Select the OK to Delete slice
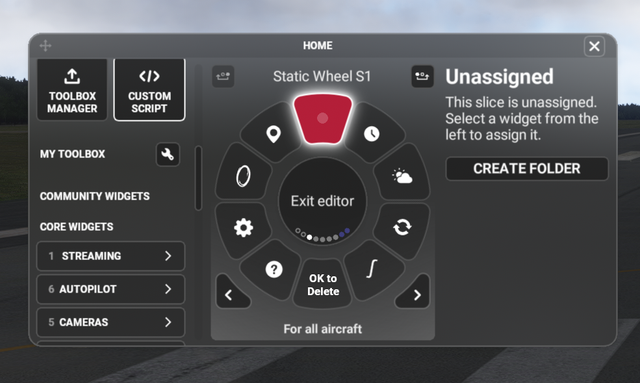This screenshot has height=383, width=640. coord(322,285)
